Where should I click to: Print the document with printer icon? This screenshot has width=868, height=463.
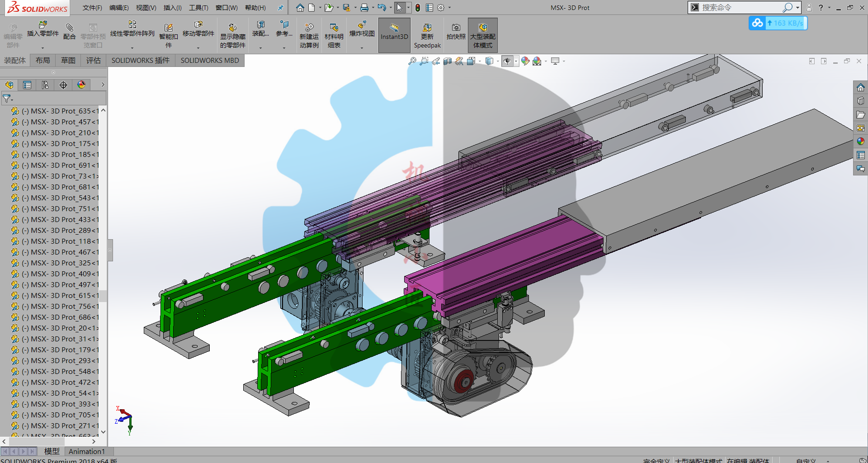coord(364,8)
